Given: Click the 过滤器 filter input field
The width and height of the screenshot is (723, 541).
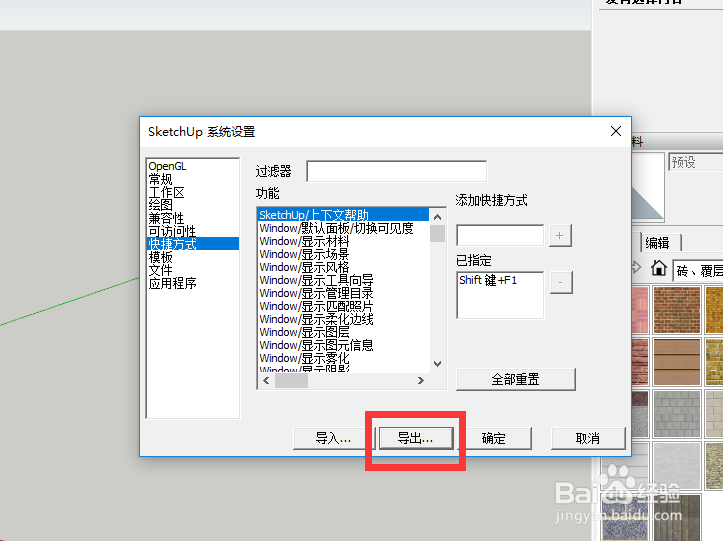Looking at the screenshot, I should (397, 171).
